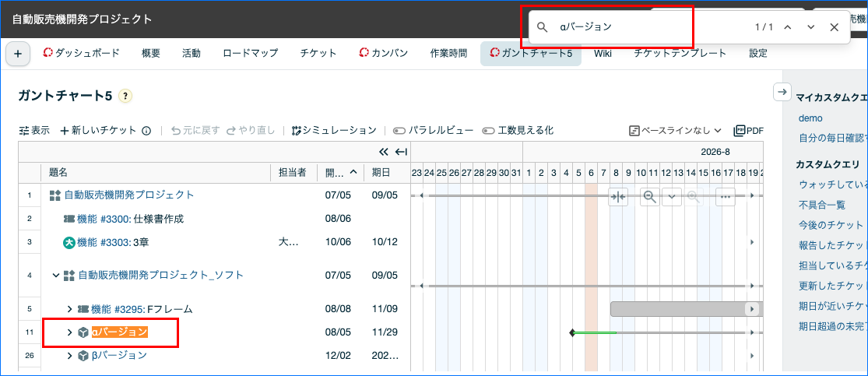
Task: Click the help question mark beside ガントチャート5 title
Action: [125, 96]
